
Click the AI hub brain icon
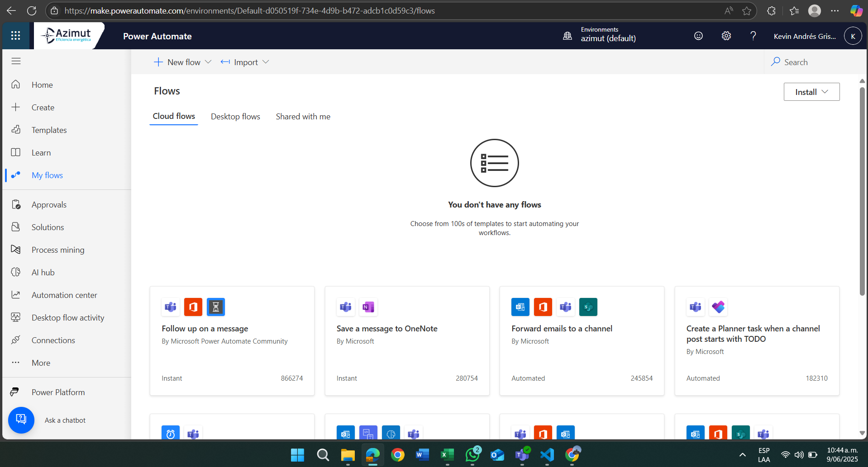[x=16, y=272]
